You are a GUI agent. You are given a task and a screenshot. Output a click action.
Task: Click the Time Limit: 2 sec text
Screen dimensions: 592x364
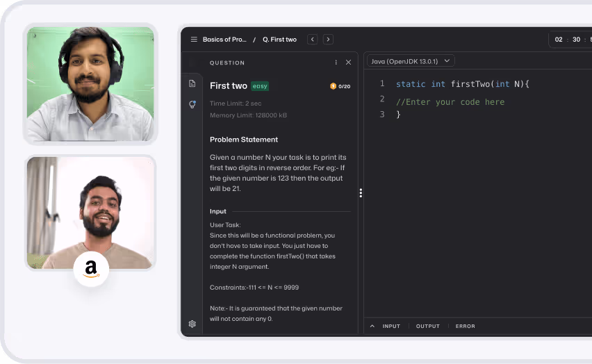pyautogui.click(x=236, y=103)
